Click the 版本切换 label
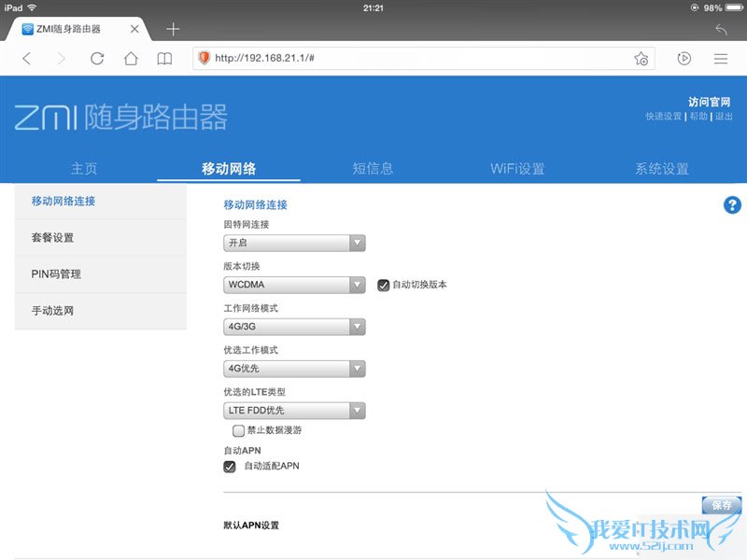This screenshot has width=747, height=560. click(242, 266)
